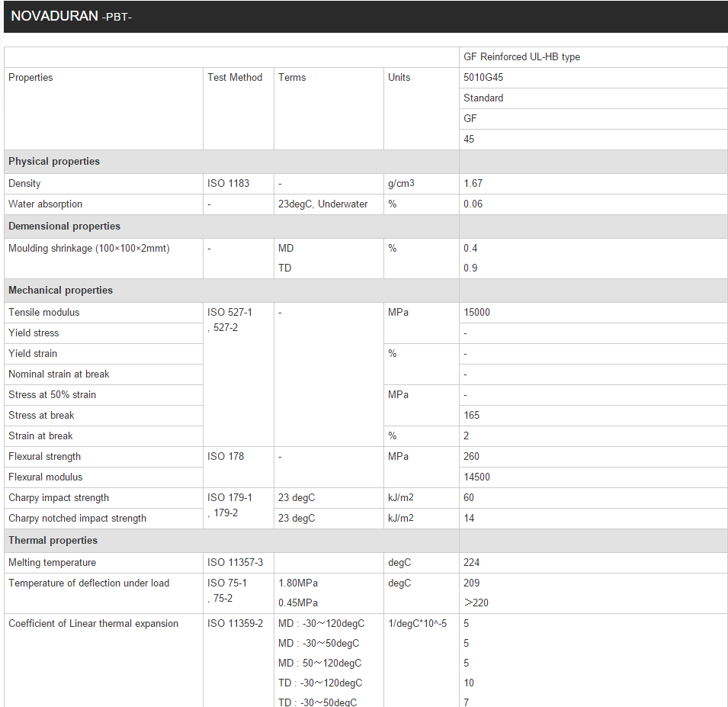Select the flexural strength value '260'
Screen dimensions: 728x707
coord(471,457)
